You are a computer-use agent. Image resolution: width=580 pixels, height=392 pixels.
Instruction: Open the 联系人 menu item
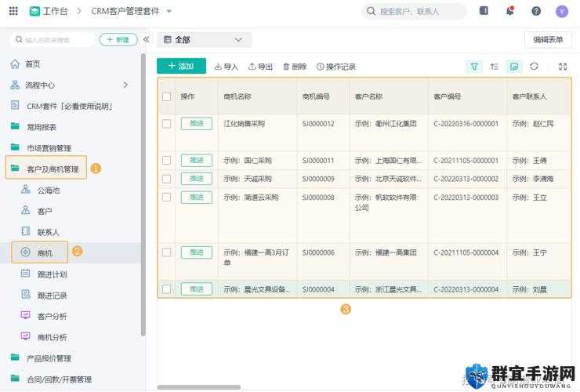click(49, 233)
